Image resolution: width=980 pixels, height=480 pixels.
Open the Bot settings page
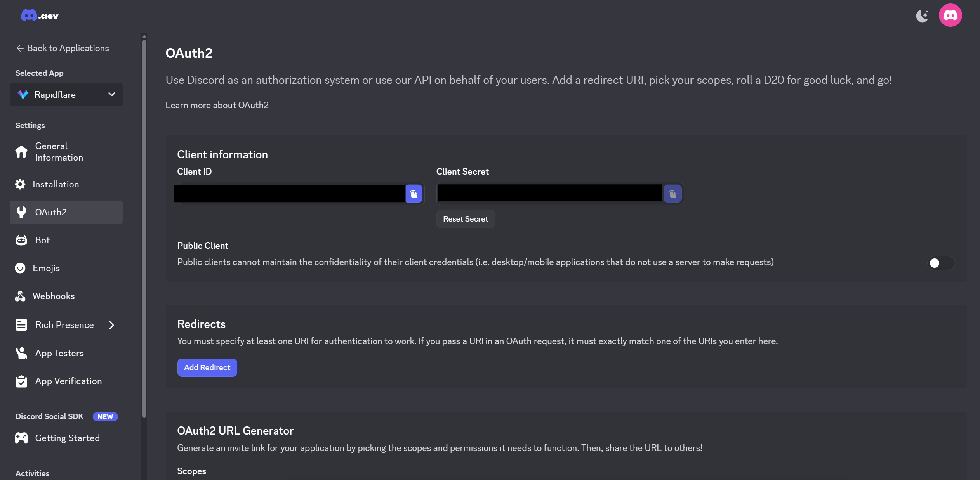(x=42, y=240)
